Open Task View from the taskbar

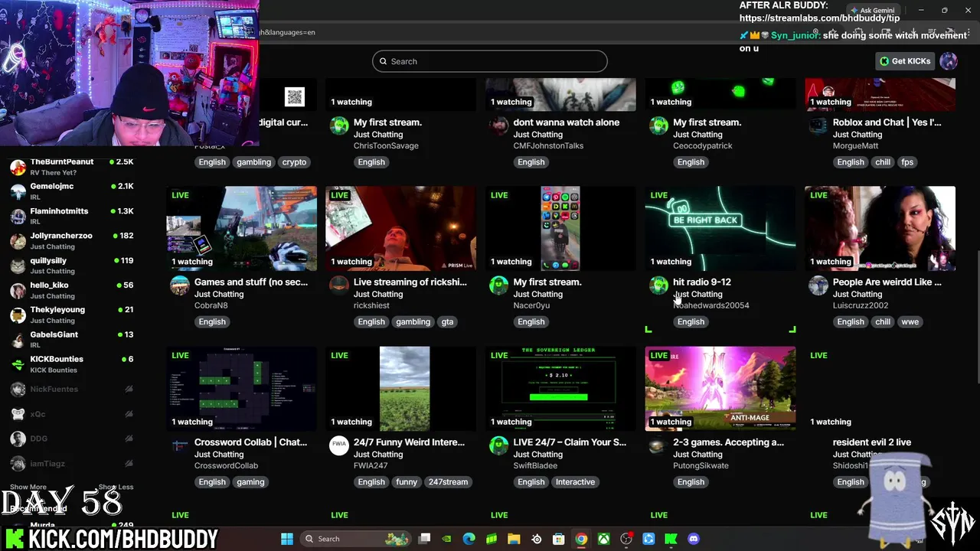coord(425,539)
